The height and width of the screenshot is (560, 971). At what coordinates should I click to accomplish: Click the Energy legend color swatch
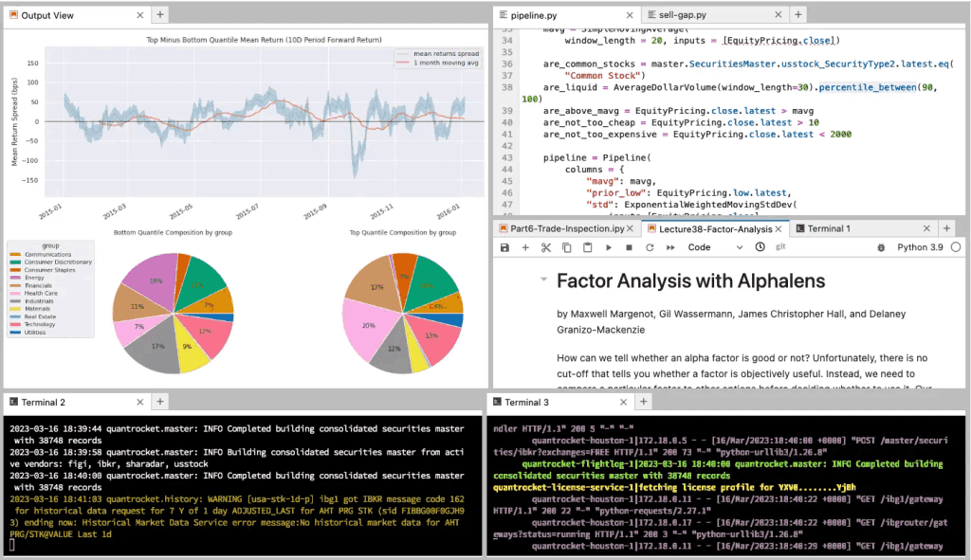pyautogui.click(x=15, y=278)
